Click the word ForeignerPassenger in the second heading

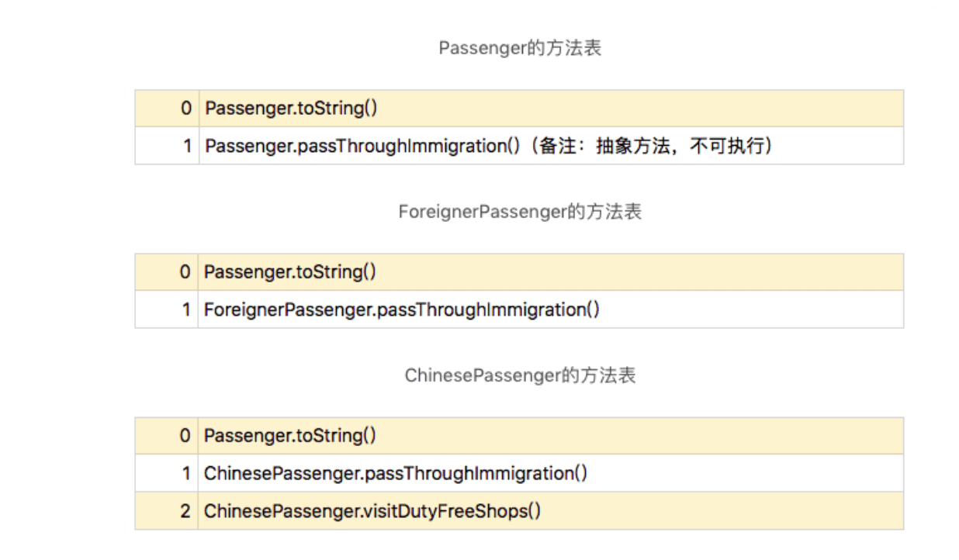click(x=482, y=213)
